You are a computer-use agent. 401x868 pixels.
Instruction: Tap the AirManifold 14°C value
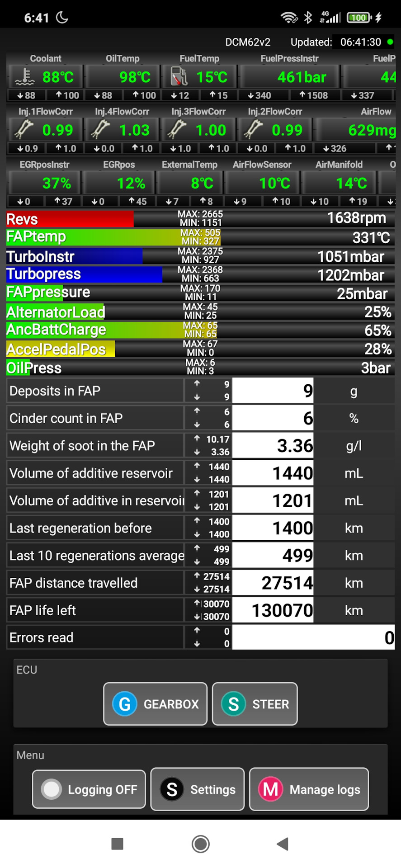(x=351, y=183)
